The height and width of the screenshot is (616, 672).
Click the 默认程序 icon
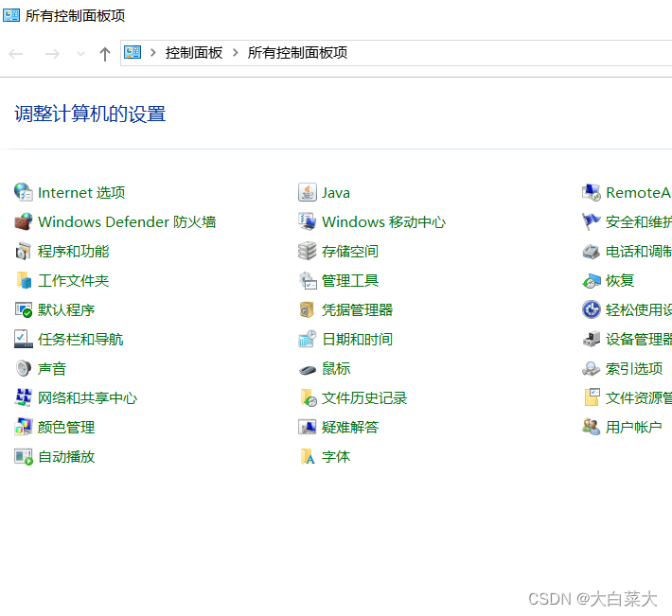pyautogui.click(x=23, y=309)
